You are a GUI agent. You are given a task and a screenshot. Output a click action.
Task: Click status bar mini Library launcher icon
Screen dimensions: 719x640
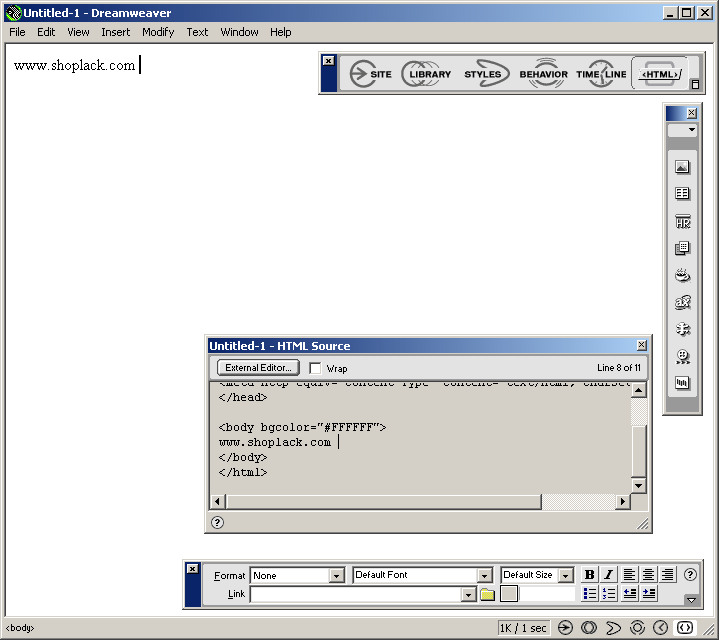[x=589, y=627]
